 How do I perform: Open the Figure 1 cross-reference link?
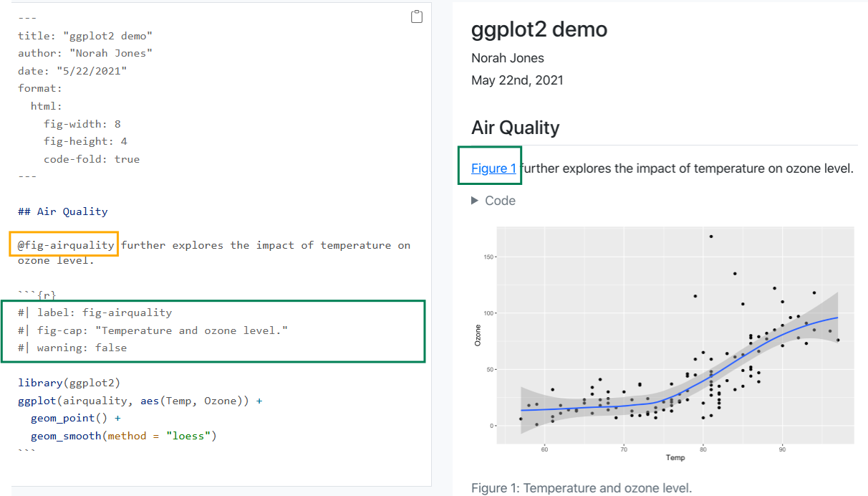[x=493, y=168]
